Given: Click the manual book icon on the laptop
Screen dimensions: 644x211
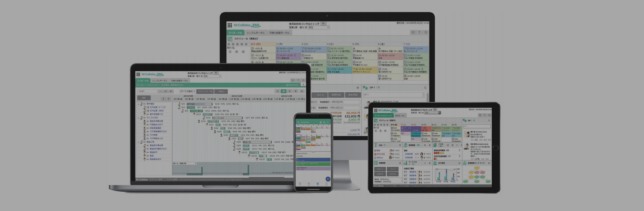Looking at the screenshot, I should click(292, 80).
